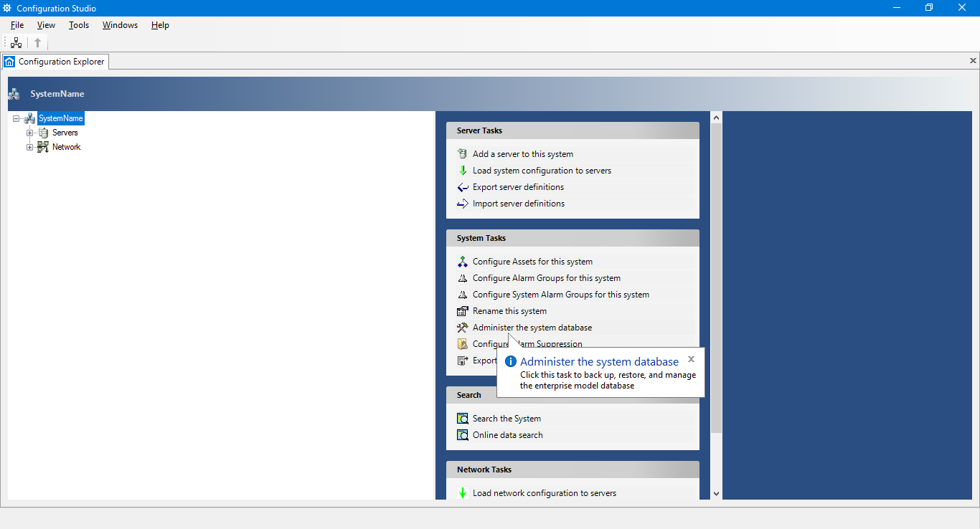The height and width of the screenshot is (529, 980).
Task: Click the info icon in the tooltip
Action: point(511,361)
